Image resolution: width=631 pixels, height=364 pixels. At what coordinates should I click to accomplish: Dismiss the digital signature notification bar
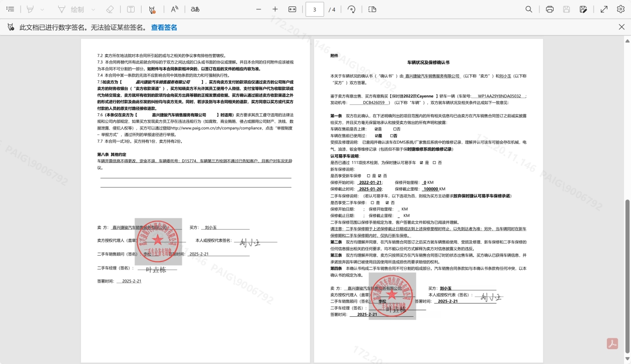click(622, 27)
